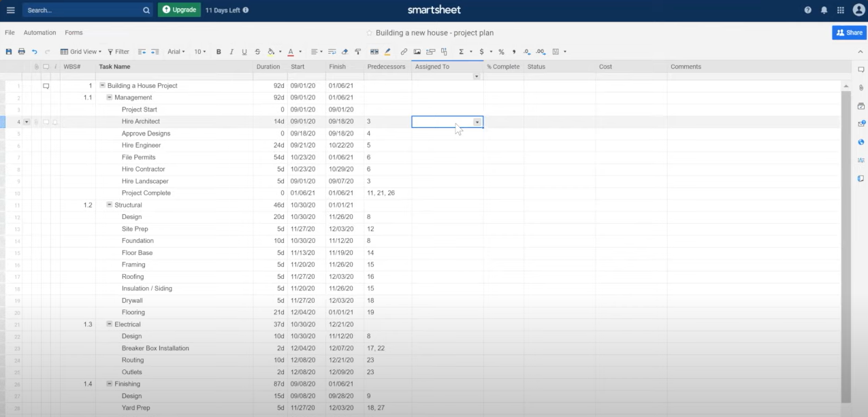868x417 pixels.
Task: Open the notifications bell
Action: point(824,10)
